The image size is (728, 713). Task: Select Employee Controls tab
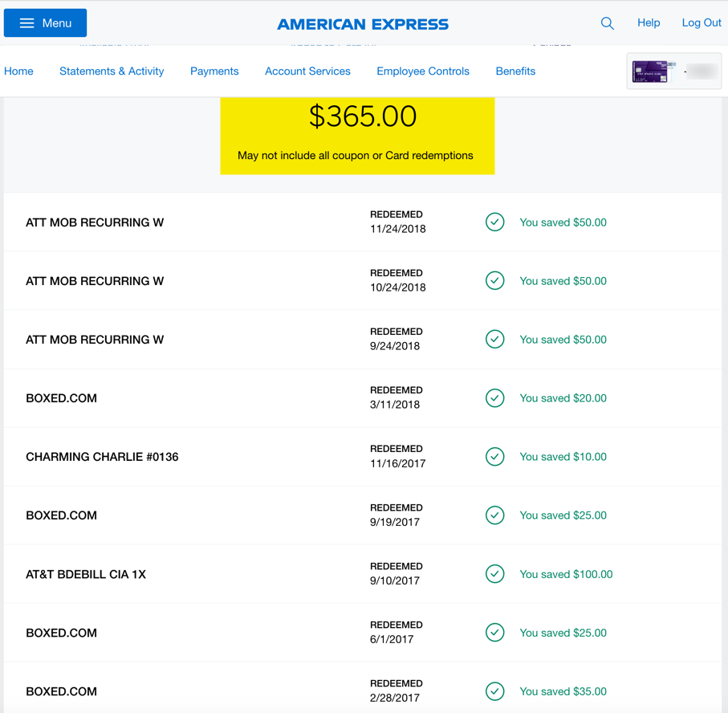[x=423, y=71]
